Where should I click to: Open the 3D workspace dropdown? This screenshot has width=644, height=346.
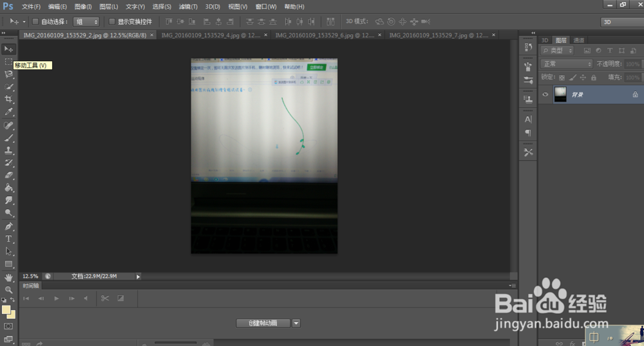[622, 22]
